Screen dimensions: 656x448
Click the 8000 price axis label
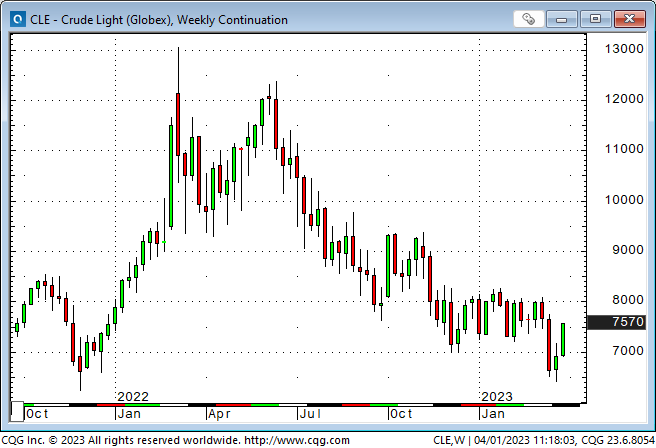click(628, 300)
